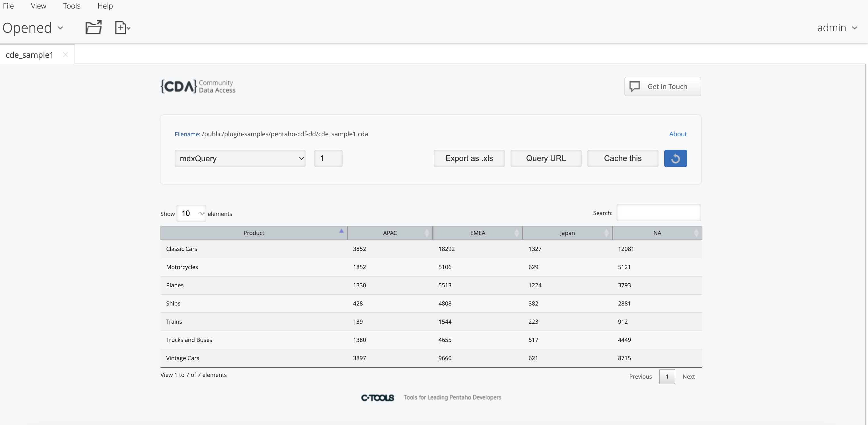Click the C-Tools footer logo
This screenshot has height=425, width=868.
[x=377, y=398]
